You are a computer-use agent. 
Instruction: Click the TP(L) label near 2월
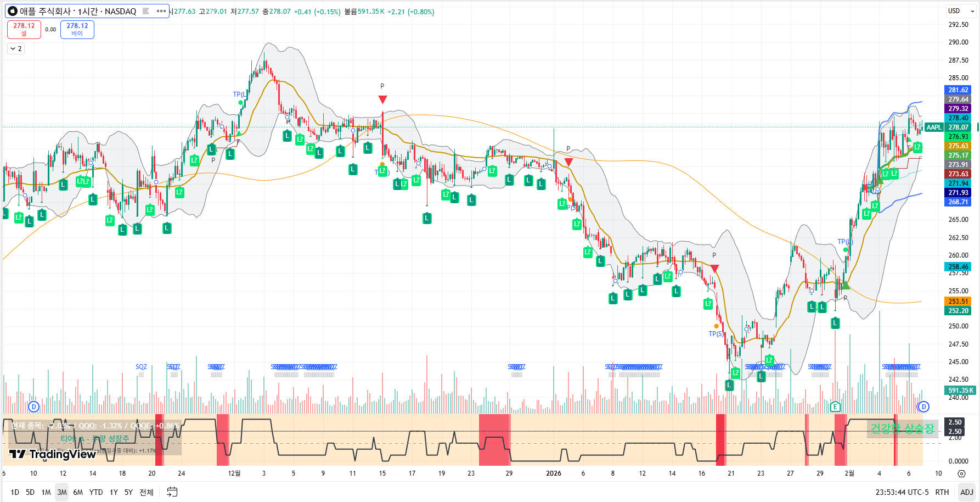click(845, 242)
